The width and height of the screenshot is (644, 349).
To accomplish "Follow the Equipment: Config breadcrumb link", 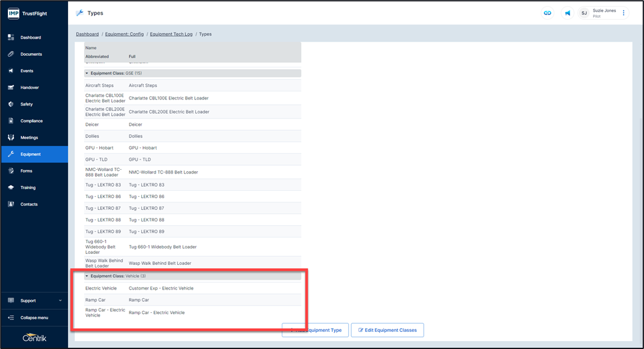I will (x=125, y=34).
